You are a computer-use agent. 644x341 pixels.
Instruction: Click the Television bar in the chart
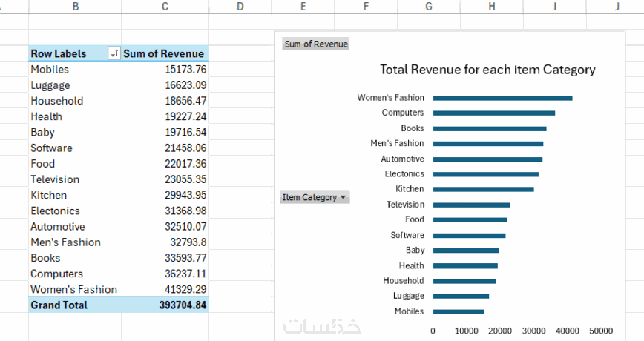472,205
